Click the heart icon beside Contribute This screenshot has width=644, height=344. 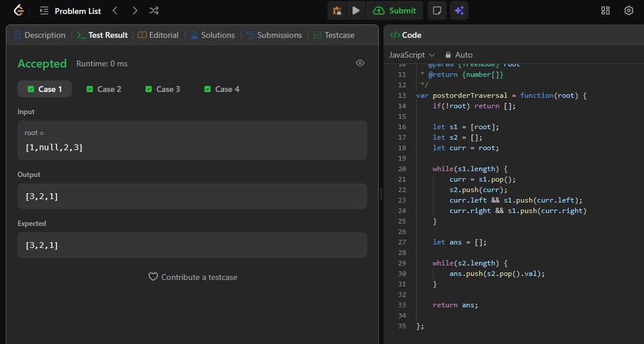[153, 277]
